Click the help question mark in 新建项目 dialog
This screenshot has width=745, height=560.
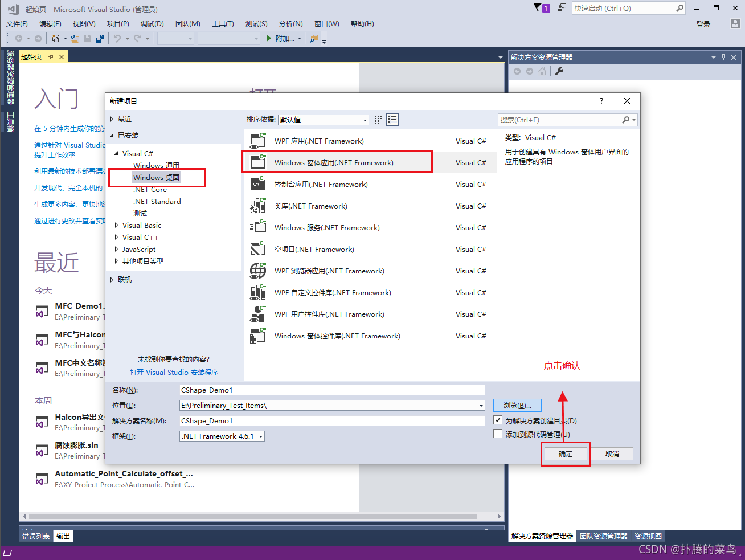[x=601, y=101]
